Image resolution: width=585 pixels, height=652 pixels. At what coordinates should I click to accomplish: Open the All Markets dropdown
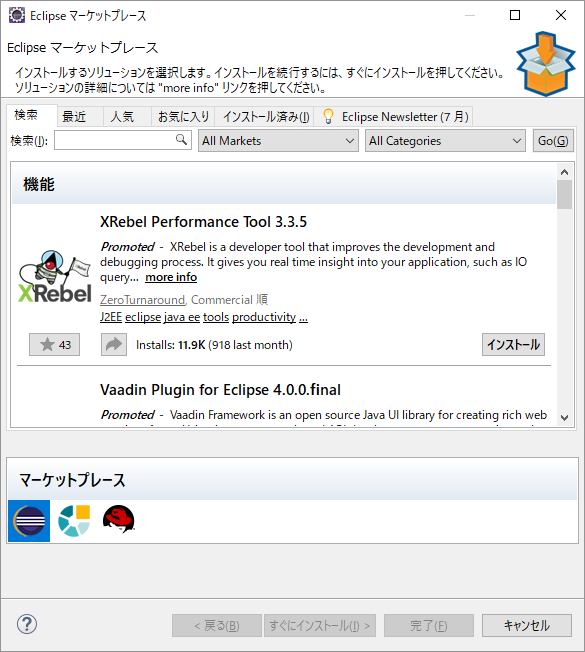pos(278,141)
